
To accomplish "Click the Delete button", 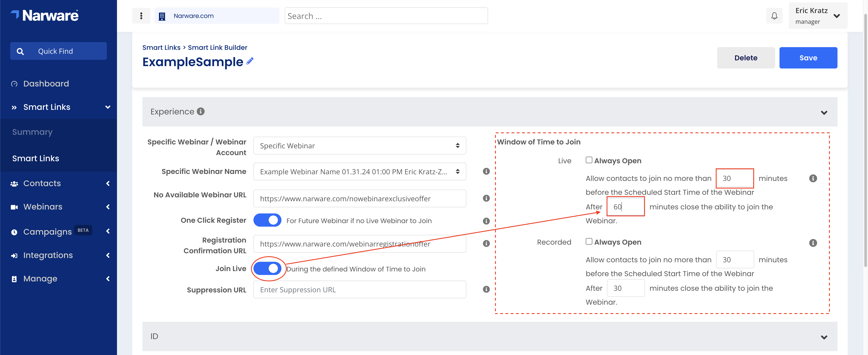I will (746, 58).
